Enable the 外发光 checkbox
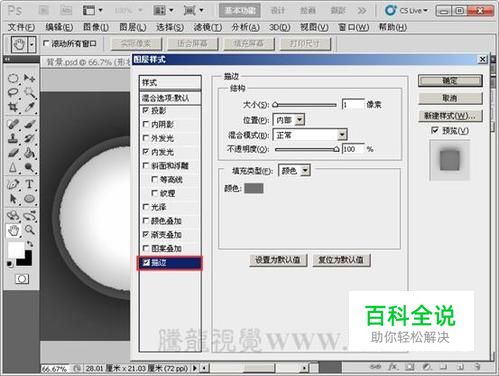Image resolution: width=499 pixels, height=376 pixels. [146, 138]
